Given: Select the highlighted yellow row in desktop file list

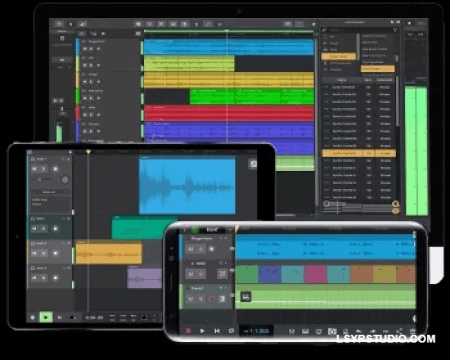Looking at the screenshot, I should pyautogui.click(x=359, y=153).
